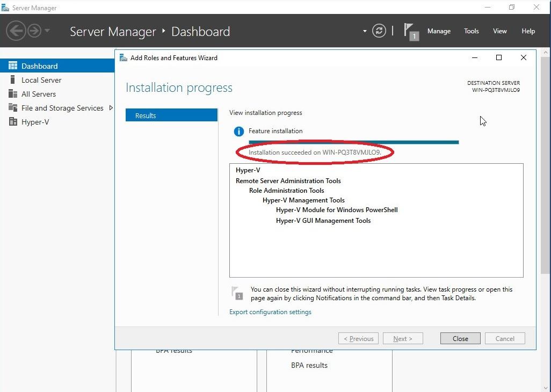Screen dimensions: 551x392
Task: Click the Dashboard breadcrumb title
Action: coord(201,31)
